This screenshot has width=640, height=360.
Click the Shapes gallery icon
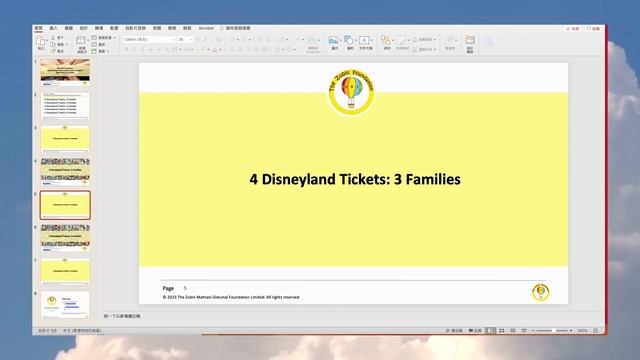click(349, 41)
